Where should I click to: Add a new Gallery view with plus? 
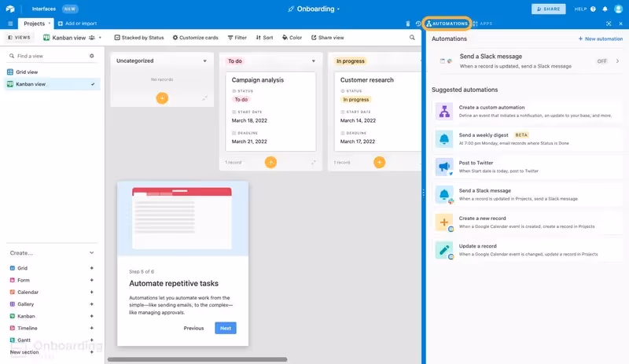pos(92,304)
